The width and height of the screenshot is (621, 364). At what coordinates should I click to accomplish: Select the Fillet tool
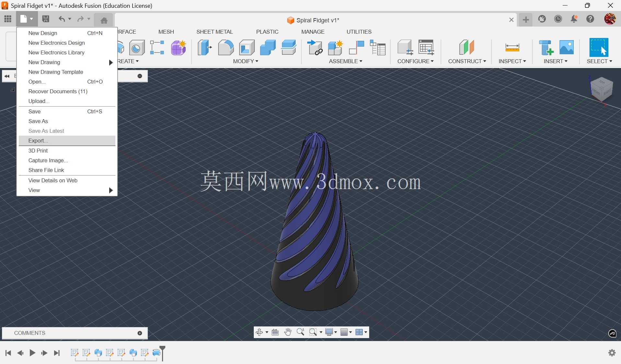pos(226,48)
